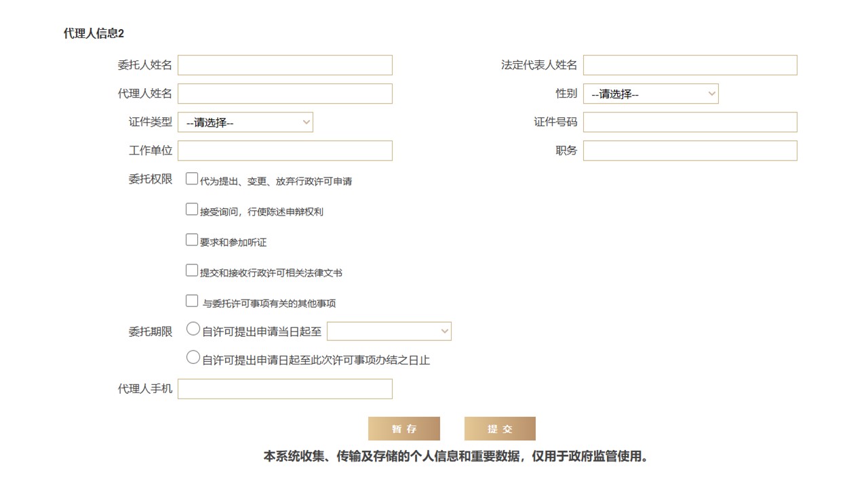Image resolution: width=868 pixels, height=488 pixels.
Task: Click the 代理人信息2 section heading
Action: click(94, 34)
